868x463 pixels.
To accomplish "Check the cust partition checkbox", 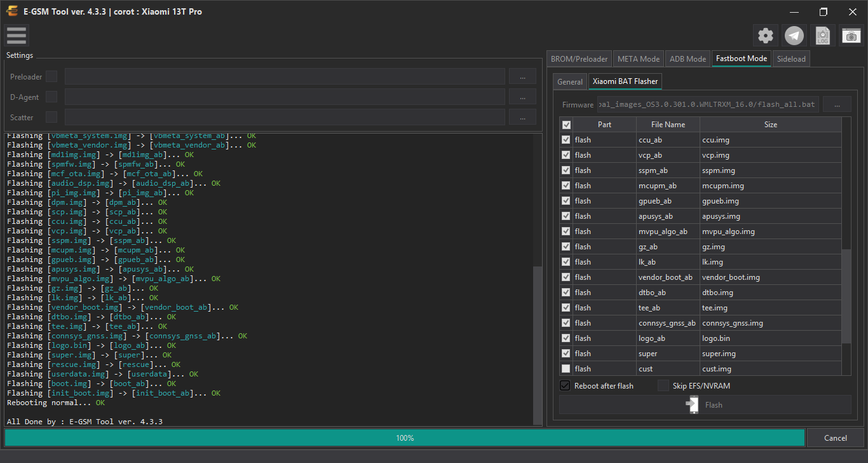I will point(566,369).
